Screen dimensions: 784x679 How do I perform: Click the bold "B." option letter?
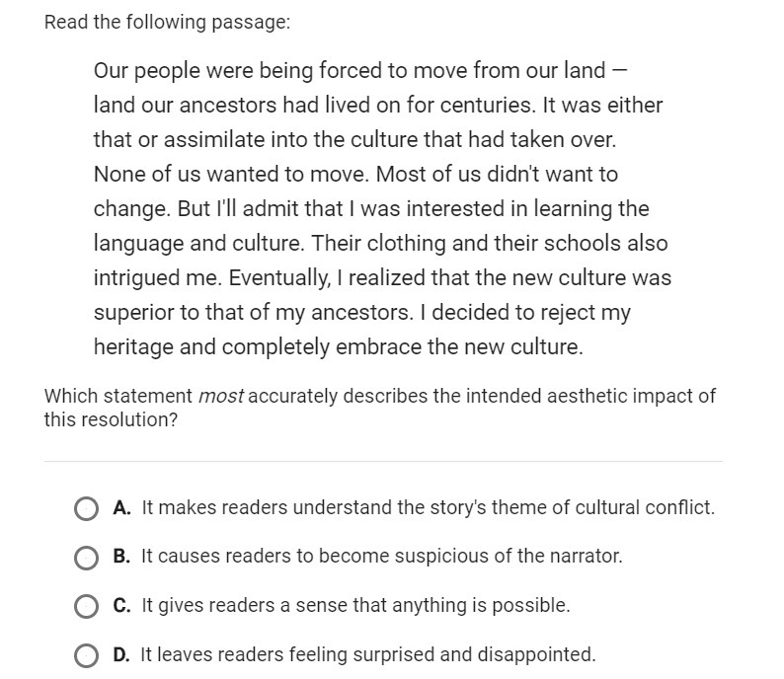click(122, 557)
